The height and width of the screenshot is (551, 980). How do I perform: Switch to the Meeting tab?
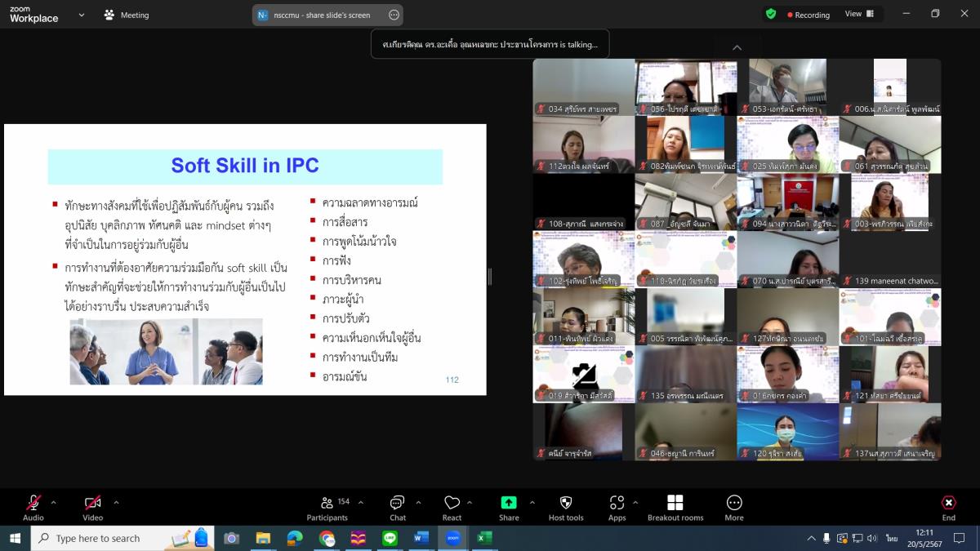click(x=127, y=15)
